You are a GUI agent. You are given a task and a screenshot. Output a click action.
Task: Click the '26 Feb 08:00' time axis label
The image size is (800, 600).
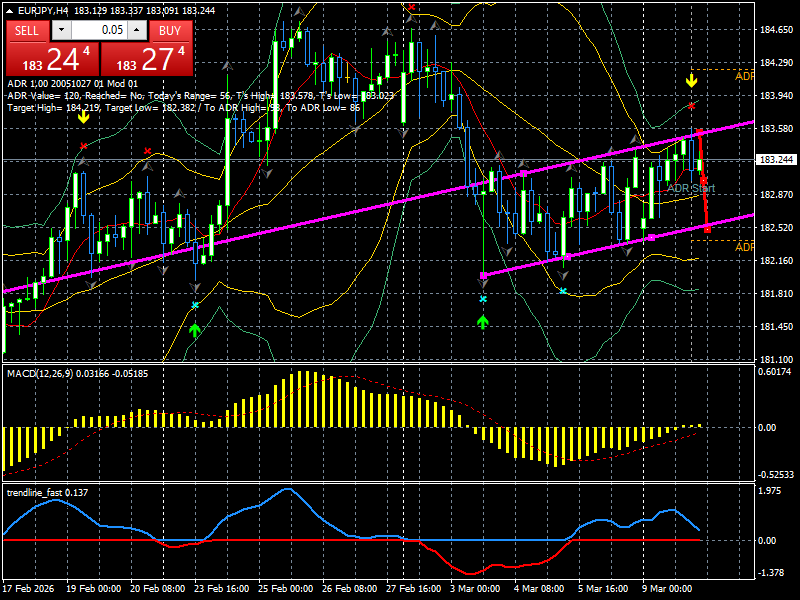point(349,589)
